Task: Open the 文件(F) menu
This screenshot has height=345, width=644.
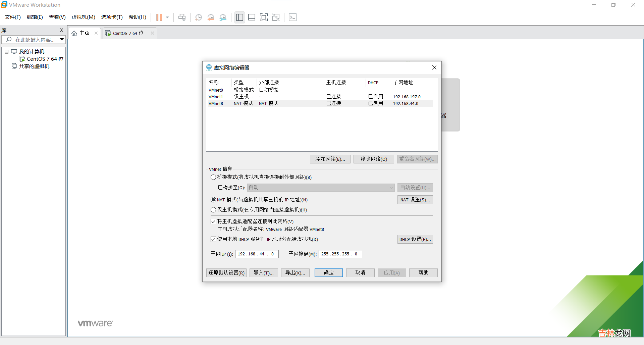Action: point(13,17)
